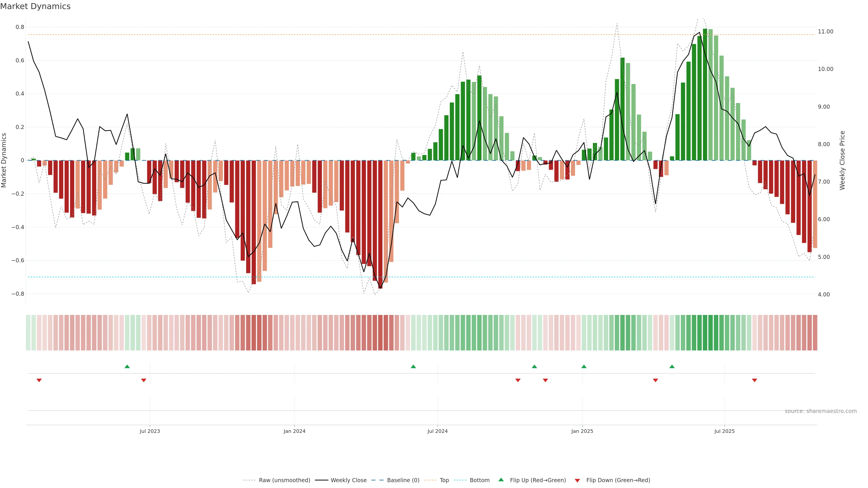Click the Market Dynamics chart title
The width and height of the screenshot is (868, 488).
(x=35, y=6)
